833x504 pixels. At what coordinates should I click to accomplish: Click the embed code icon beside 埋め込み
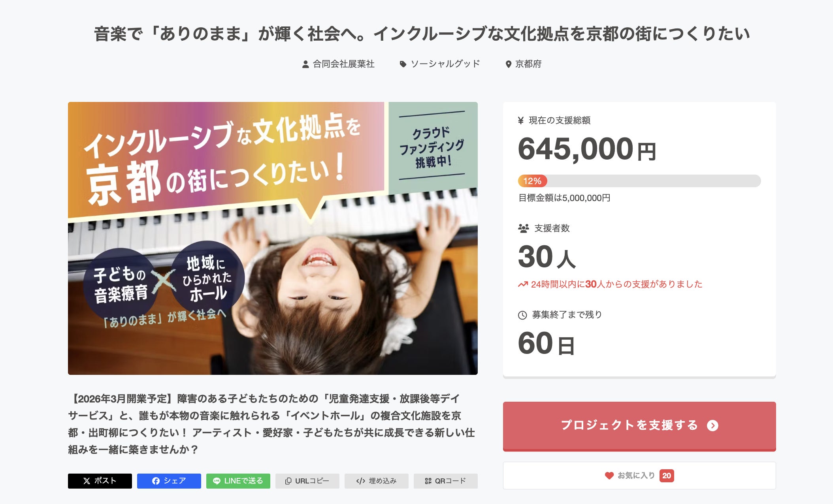pyautogui.click(x=360, y=481)
